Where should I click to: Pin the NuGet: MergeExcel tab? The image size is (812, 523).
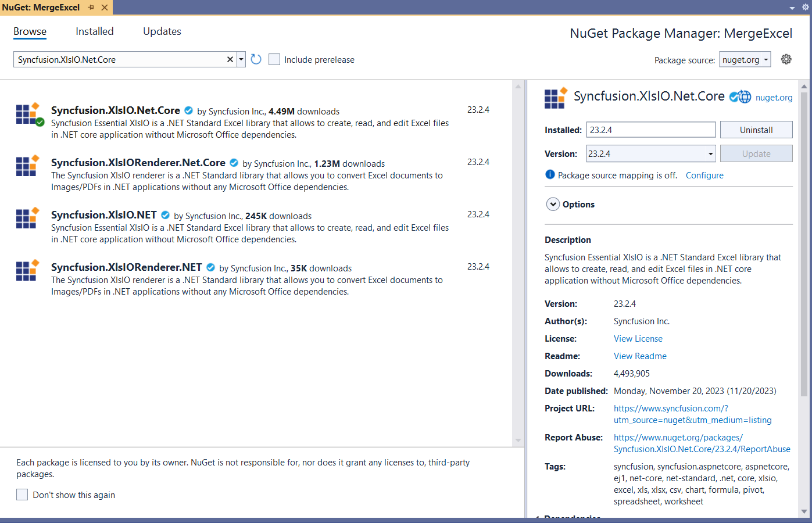coord(91,8)
